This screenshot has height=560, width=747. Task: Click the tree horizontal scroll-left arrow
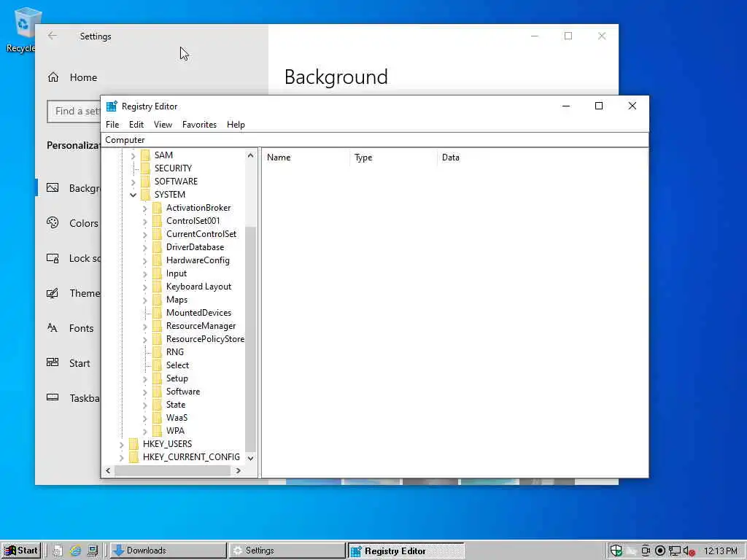click(x=108, y=470)
